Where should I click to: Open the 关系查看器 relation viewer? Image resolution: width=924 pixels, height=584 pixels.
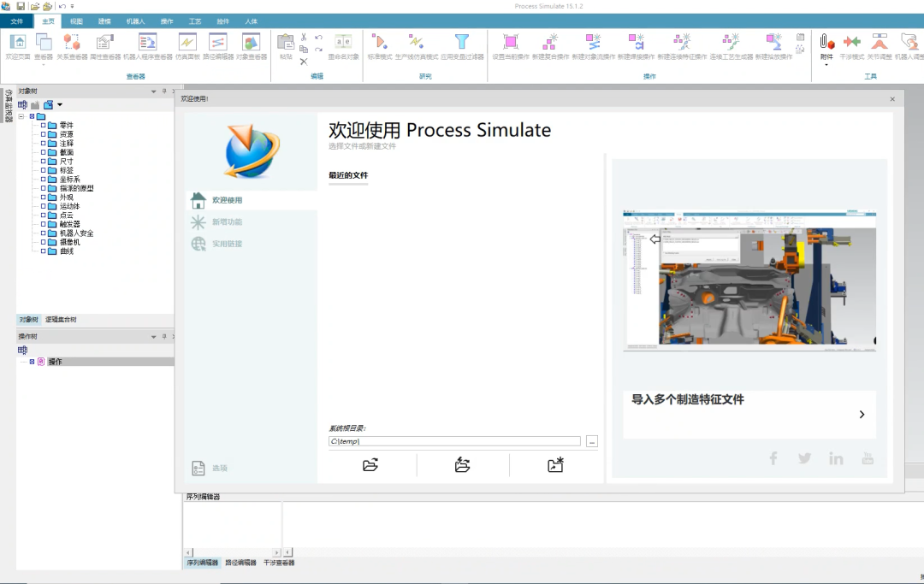tap(72, 46)
